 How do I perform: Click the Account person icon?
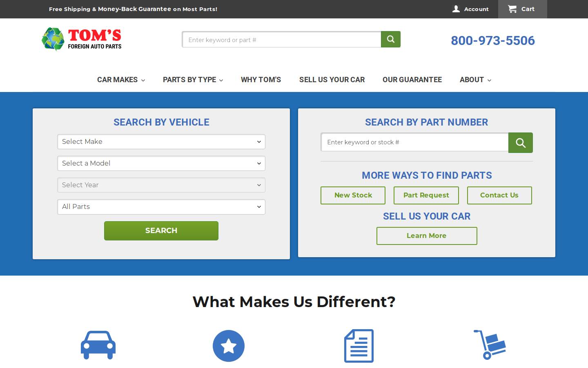(x=456, y=9)
